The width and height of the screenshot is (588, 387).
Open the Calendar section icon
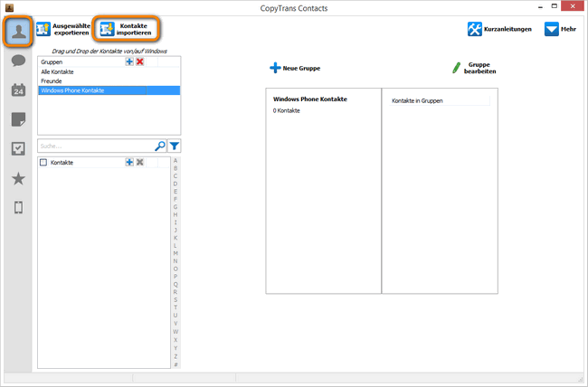click(18, 90)
